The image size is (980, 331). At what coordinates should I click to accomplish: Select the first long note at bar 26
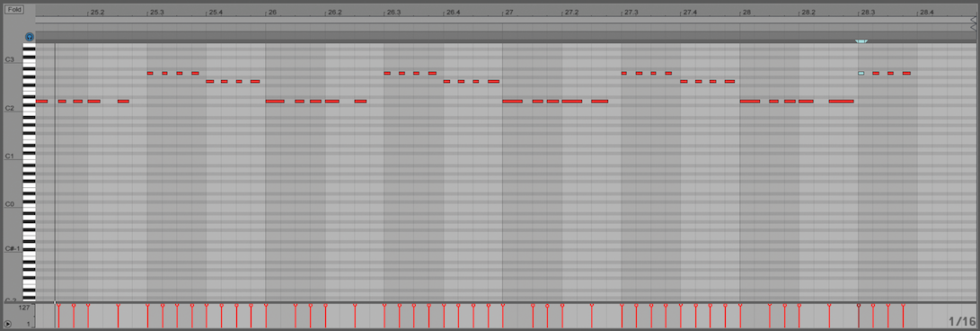coord(275,101)
